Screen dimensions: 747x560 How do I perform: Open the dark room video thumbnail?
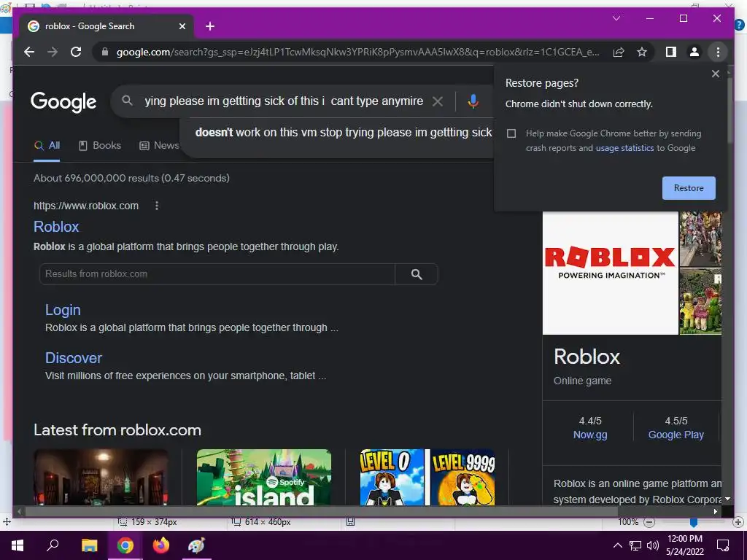click(x=101, y=477)
